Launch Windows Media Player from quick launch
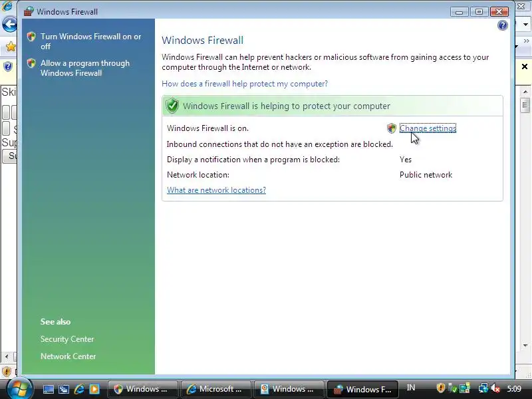This screenshot has width=532, height=399. (94, 389)
